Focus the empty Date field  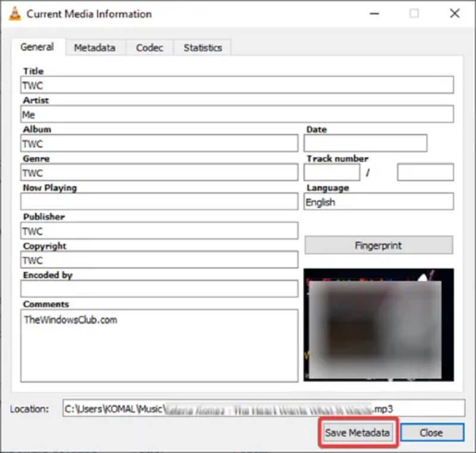point(367,143)
